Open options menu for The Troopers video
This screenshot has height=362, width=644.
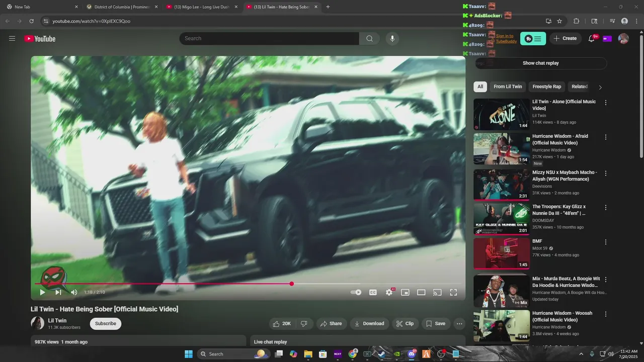tap(606, 207)
